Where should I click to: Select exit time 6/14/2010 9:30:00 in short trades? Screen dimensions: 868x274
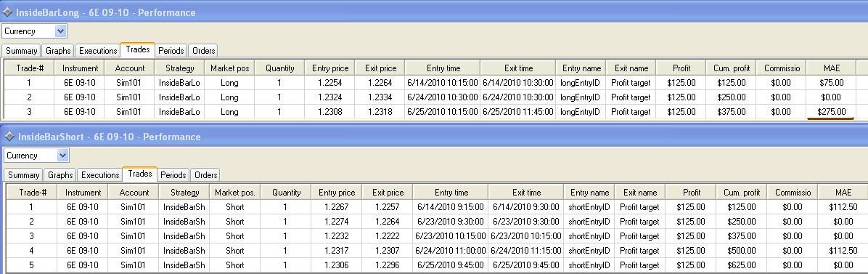[x=526, y=207]
